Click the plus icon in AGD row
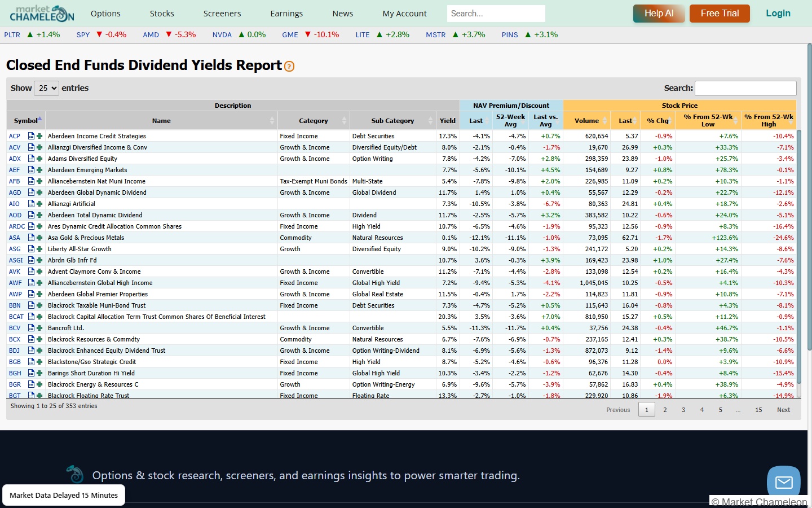The width and height of the screenshot is (812, 508). point(39,192)
